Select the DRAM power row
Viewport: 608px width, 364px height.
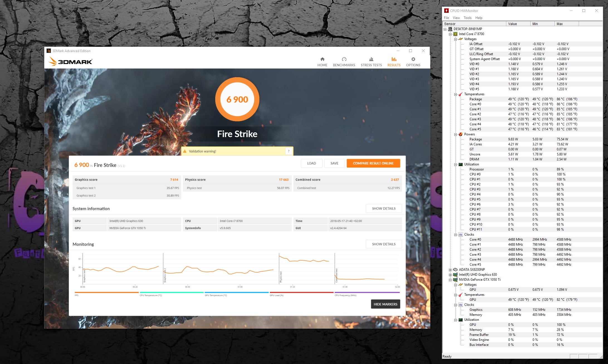coord(522,159)
